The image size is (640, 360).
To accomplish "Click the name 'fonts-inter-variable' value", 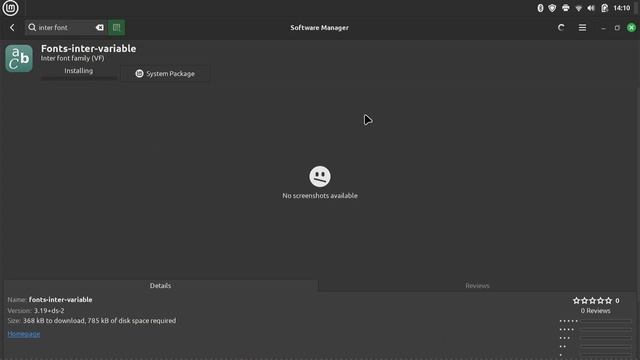I will pyautogui.click(x=60, y=300).
